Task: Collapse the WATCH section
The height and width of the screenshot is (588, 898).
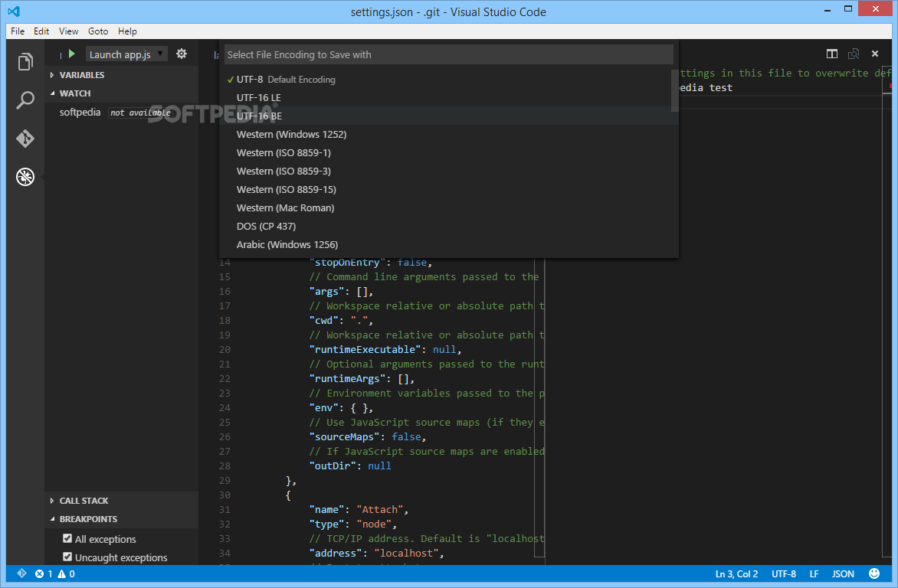Action: 121,93
